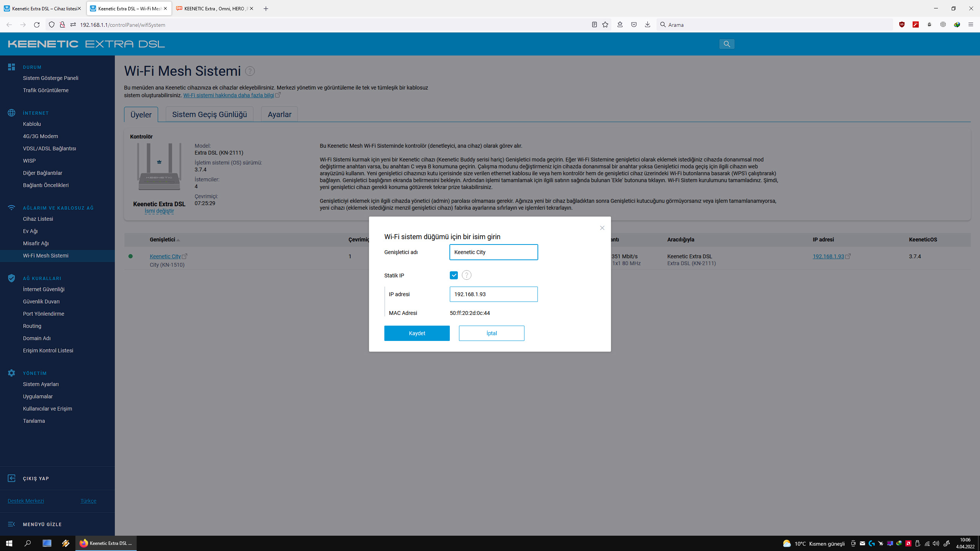Open Trafik Görüntüleme in sidebar
This screenshot has height=551, width=980.
(46, 90)
